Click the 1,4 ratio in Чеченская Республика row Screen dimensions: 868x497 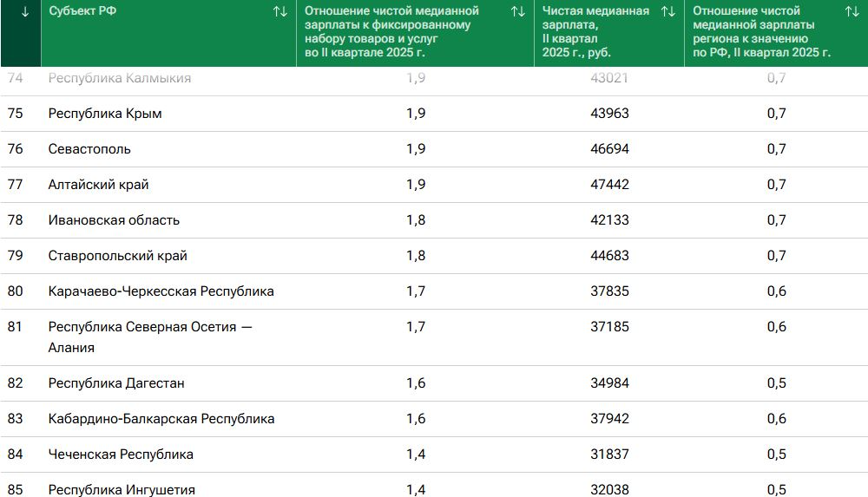pyautogui.click(x=416, y=454)
